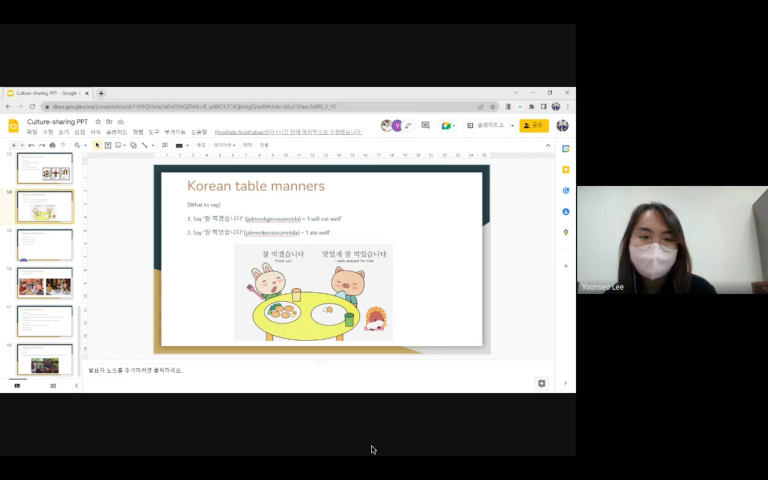Click the insert image icon
This screenshot has width=768, height=480.
pyautogui.click(x=118, y=145)
